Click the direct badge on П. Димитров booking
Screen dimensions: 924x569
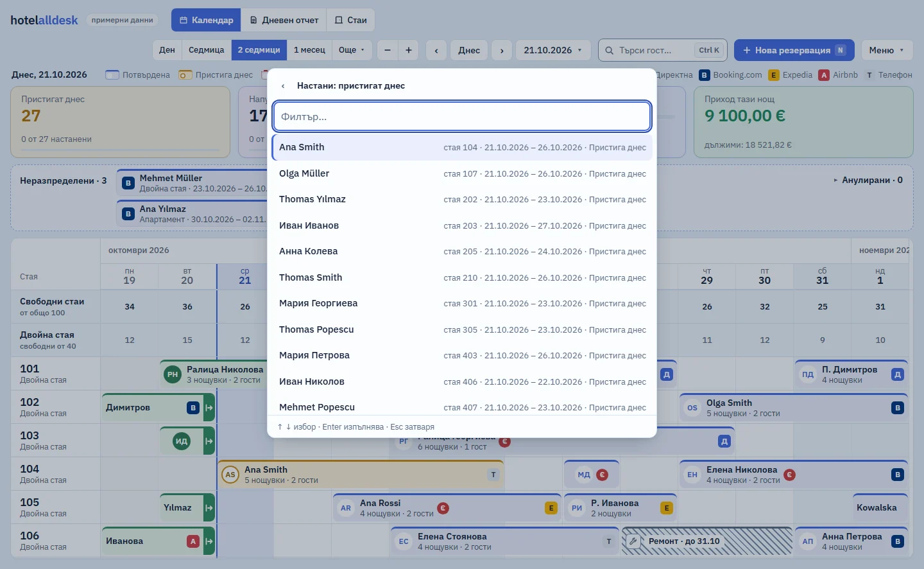coord(898,374)
